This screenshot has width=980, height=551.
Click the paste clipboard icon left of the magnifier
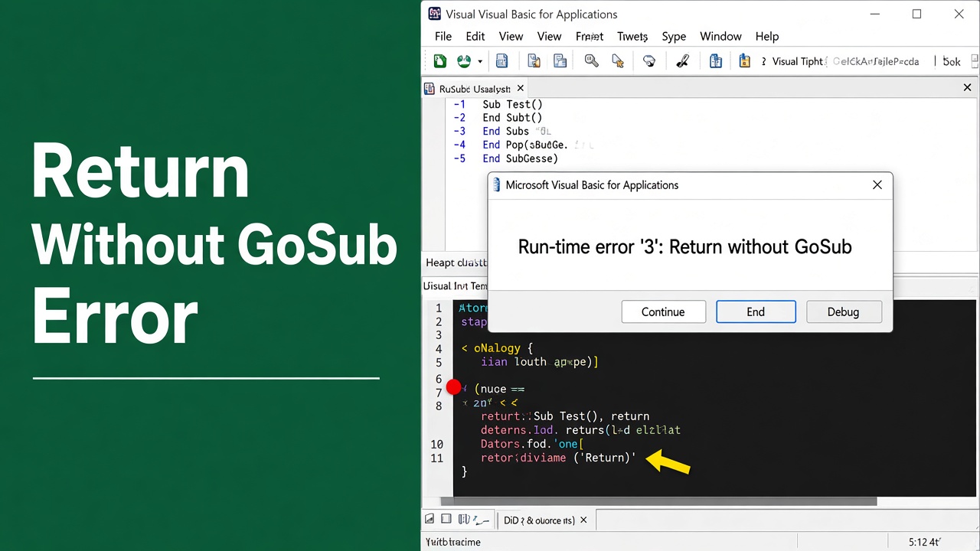click(560, 61)
